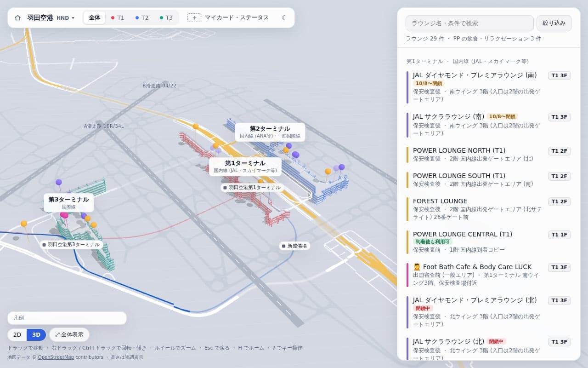The height and width of the screenshot is (368, 588).
Task: Click the lounge search input field
Action: point(469,23)
